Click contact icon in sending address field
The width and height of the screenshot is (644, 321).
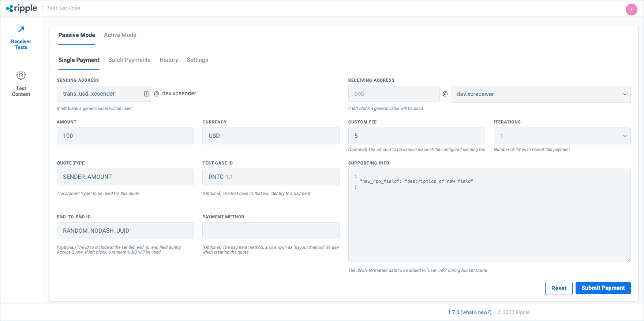click(x=146, y=94)
